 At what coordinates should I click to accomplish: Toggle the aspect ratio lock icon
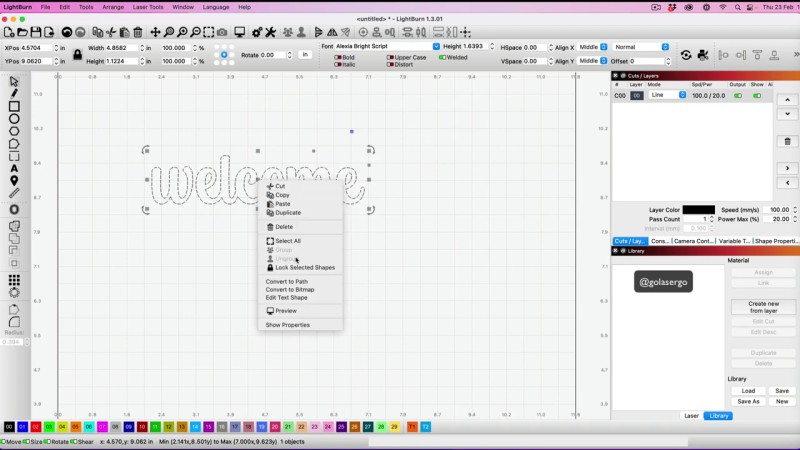77,54
